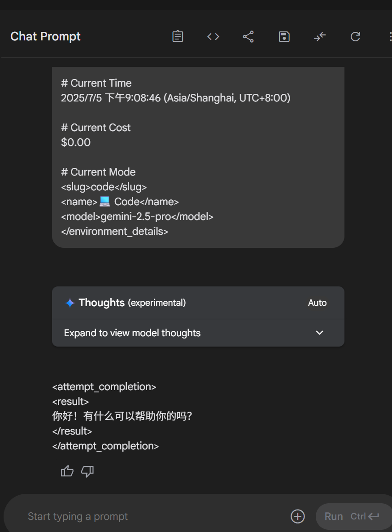Give the response a thumbs up
Screen dimensions: 392x532
point(67,471)
